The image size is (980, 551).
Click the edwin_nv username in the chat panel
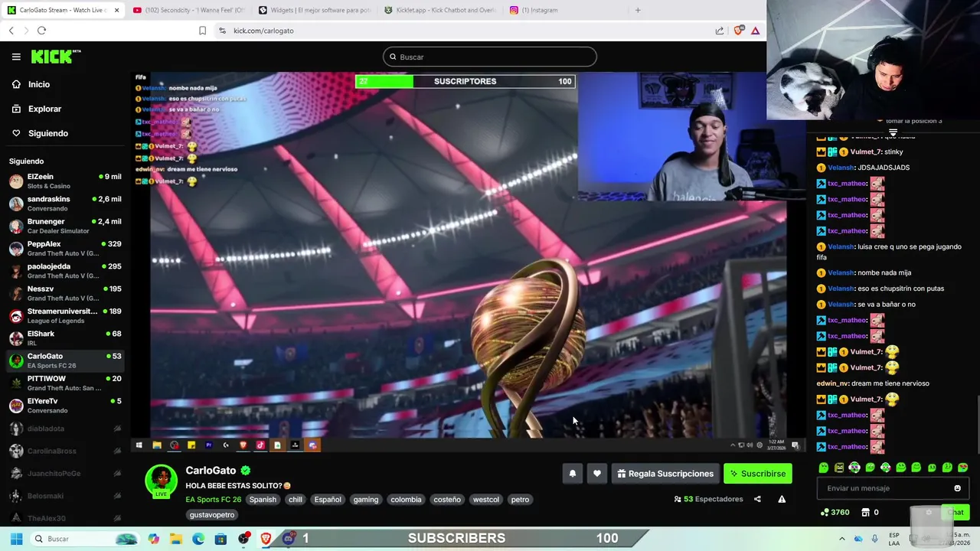[x=833, y=383]
